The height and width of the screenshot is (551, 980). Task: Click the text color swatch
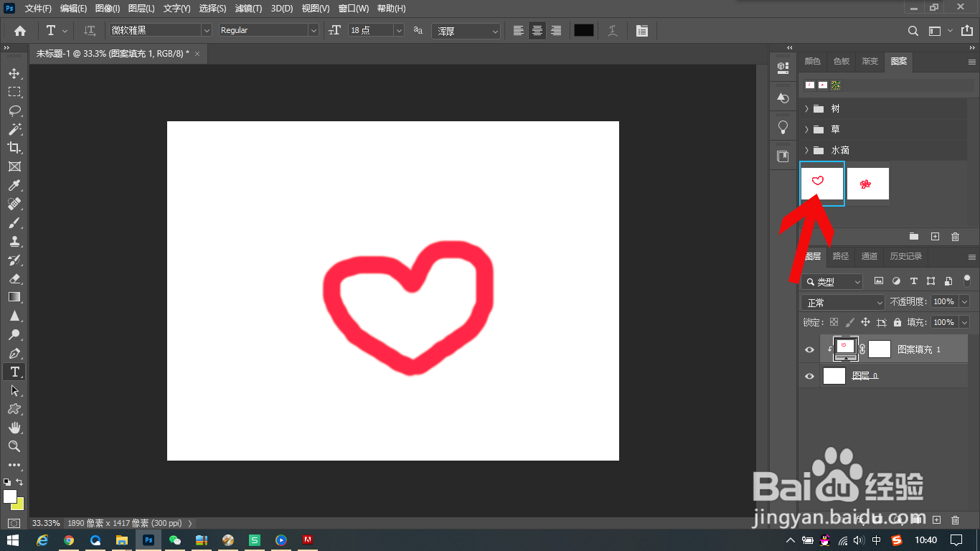coord(584,30)
